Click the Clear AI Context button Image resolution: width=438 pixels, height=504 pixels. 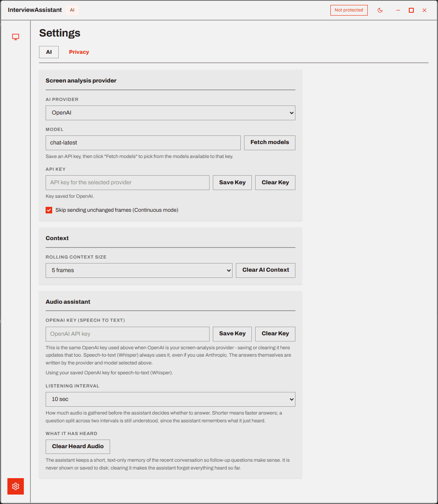[265, 270]
